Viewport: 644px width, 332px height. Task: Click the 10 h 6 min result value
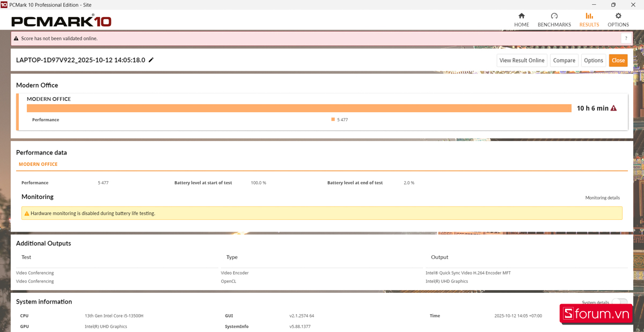coord(592,108)
